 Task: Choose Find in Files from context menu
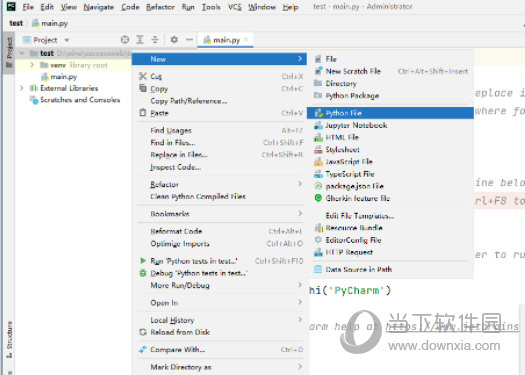[x=220, y=143]
